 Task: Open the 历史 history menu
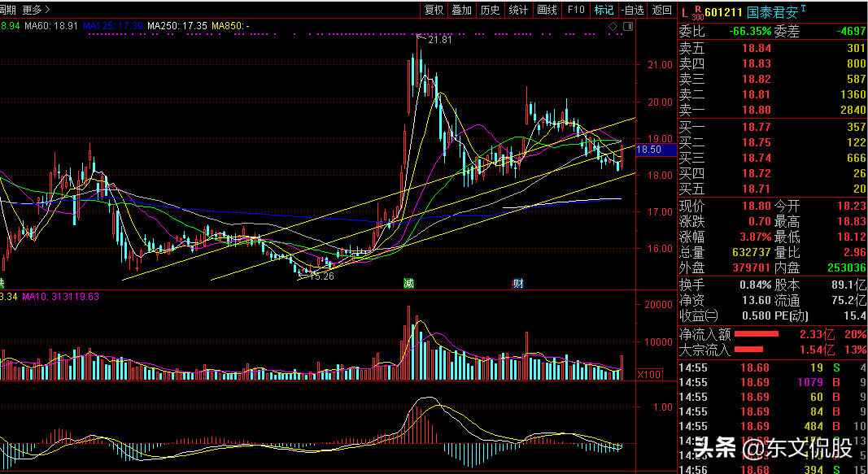point(490,10)
